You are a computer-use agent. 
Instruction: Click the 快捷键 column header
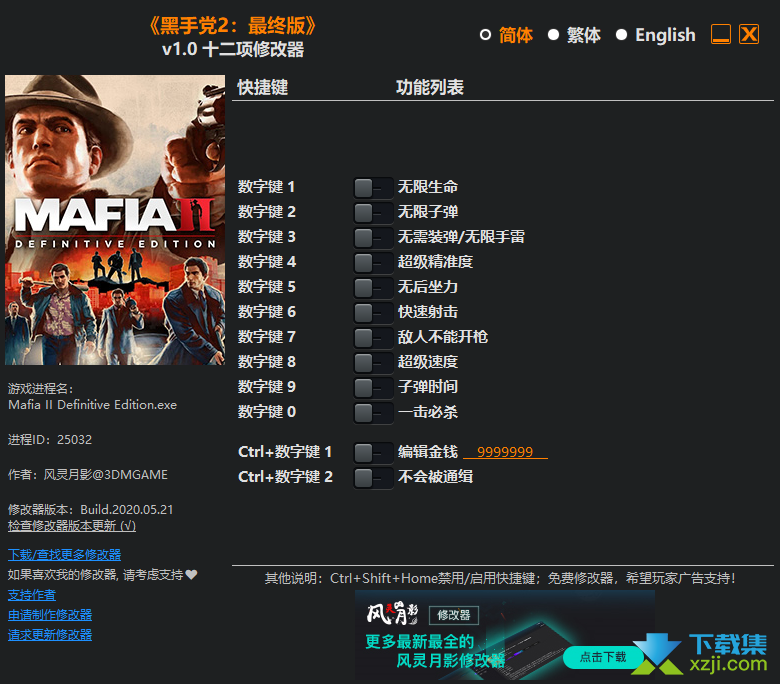tap(263, 88)
